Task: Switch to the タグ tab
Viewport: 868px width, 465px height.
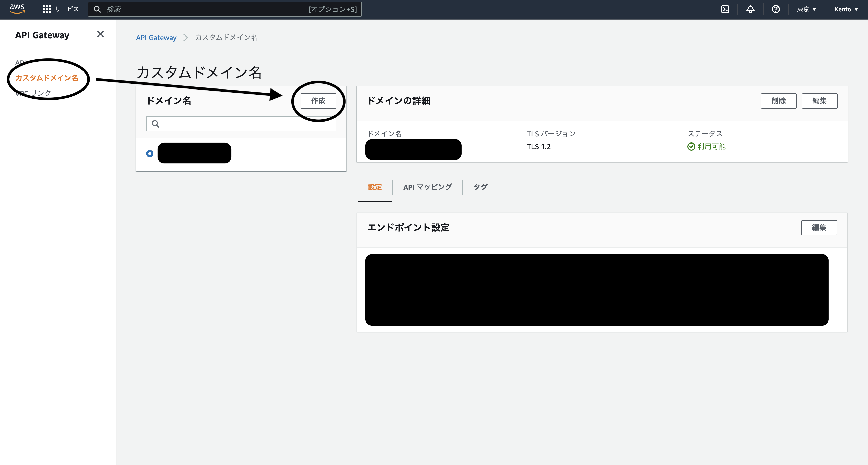Action: click(480, 187)
